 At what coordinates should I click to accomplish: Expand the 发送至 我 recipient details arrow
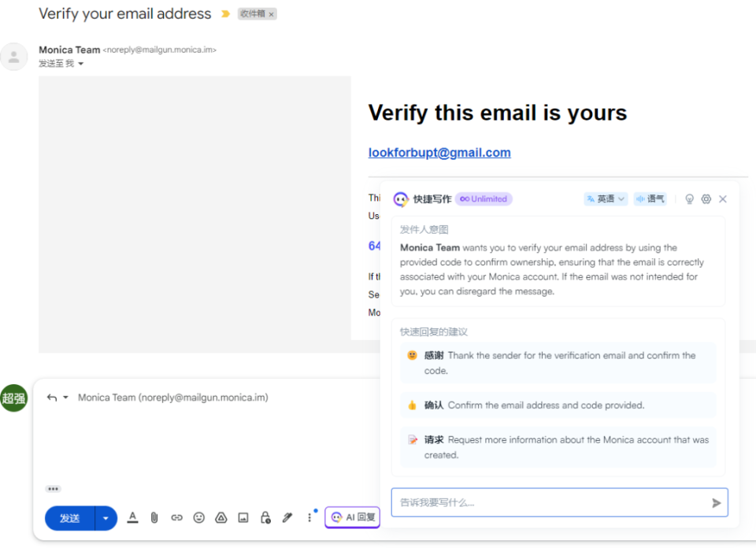[81, 64]
